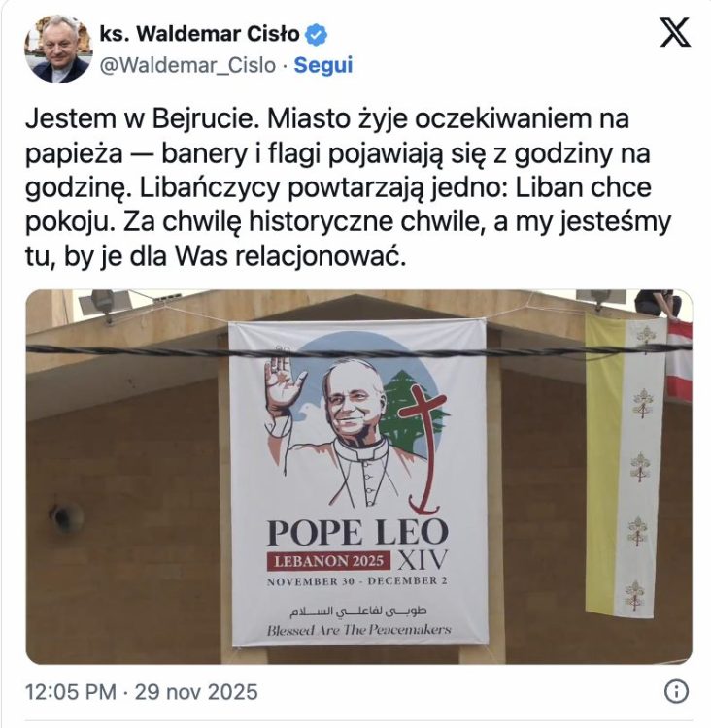The width and height of the screenshot is (711, 728).
Task: Follow the account via the Segui link
Action: [x=323, y=65]
